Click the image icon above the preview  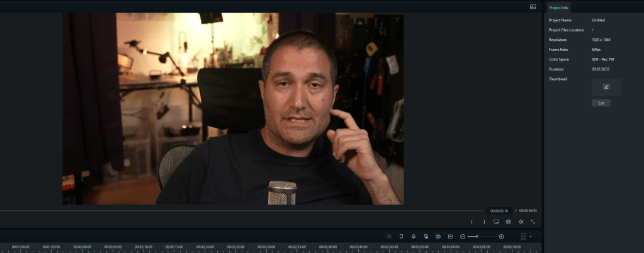click(533, 6)
